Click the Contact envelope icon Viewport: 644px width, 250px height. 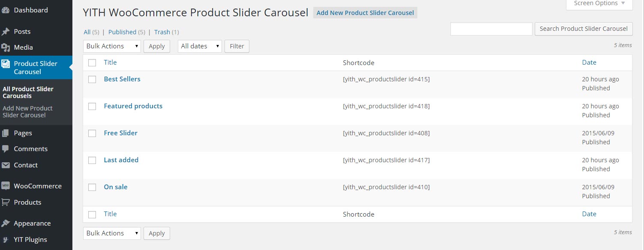click(6, 165)
